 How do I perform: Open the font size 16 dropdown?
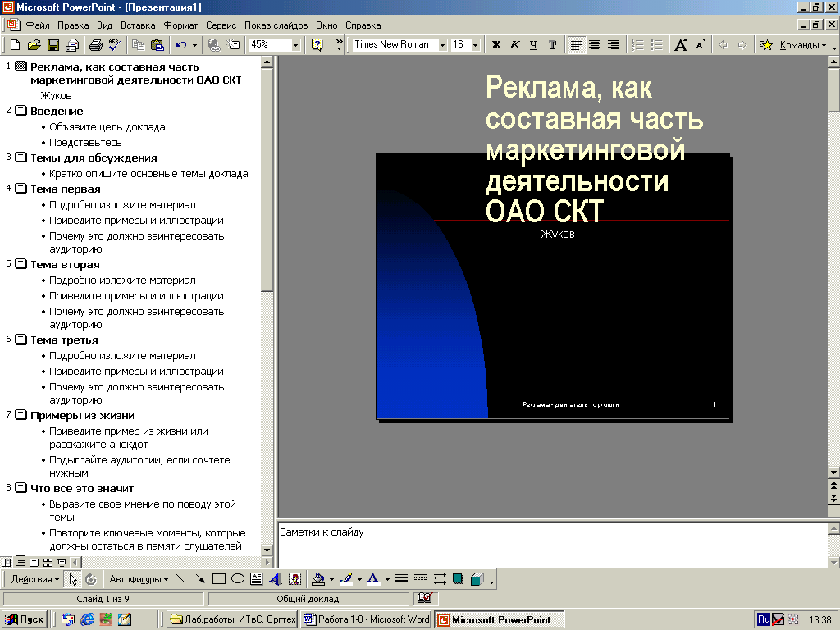pyautogui.click(x=475, y=45)
